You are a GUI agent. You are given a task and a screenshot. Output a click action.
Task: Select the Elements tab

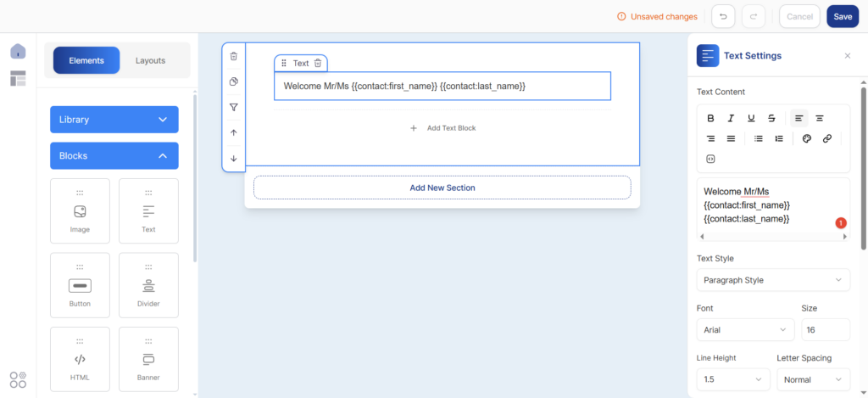tap(86, 60)
